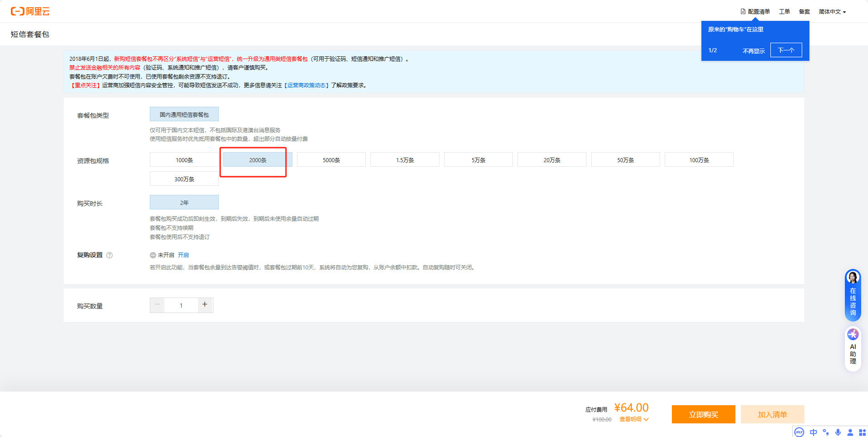The height and width of the screenshot is (437, 868).
Task: Select the 2000条 package size
Action: pyautogui.click(x=257, y=160)
